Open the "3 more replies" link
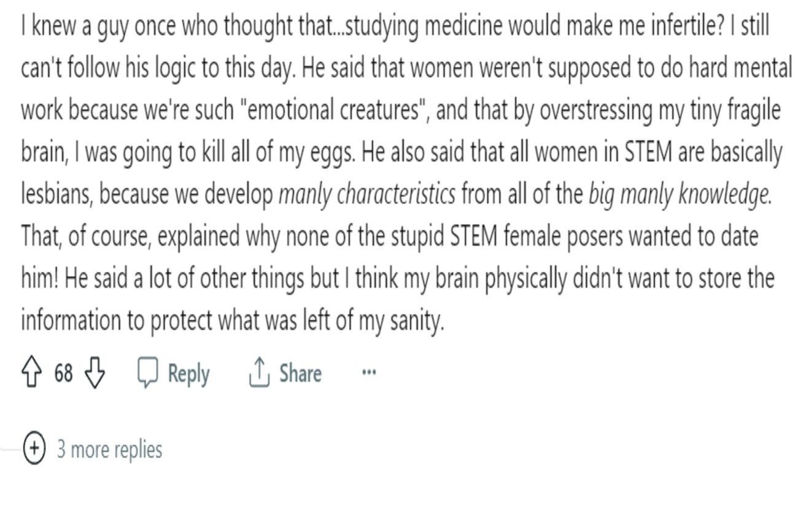The height and width of the screenshot is (532, 798). [x=110, y=450]
